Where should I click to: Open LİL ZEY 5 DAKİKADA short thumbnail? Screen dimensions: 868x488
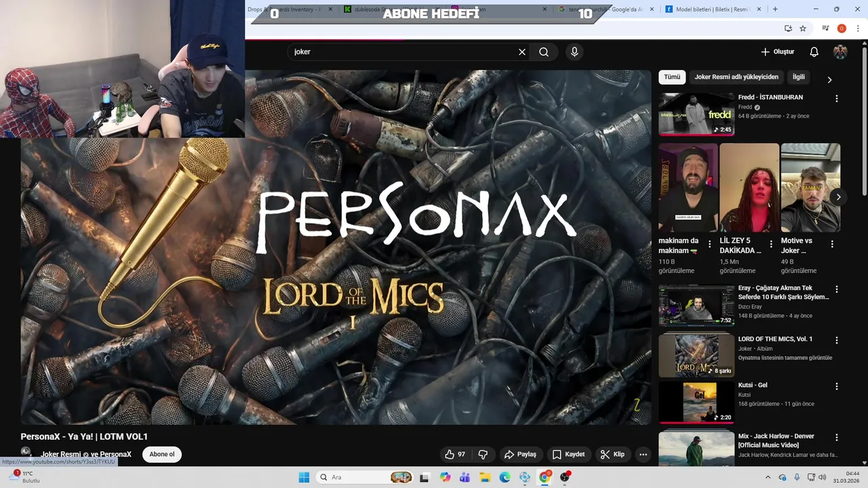749,188
